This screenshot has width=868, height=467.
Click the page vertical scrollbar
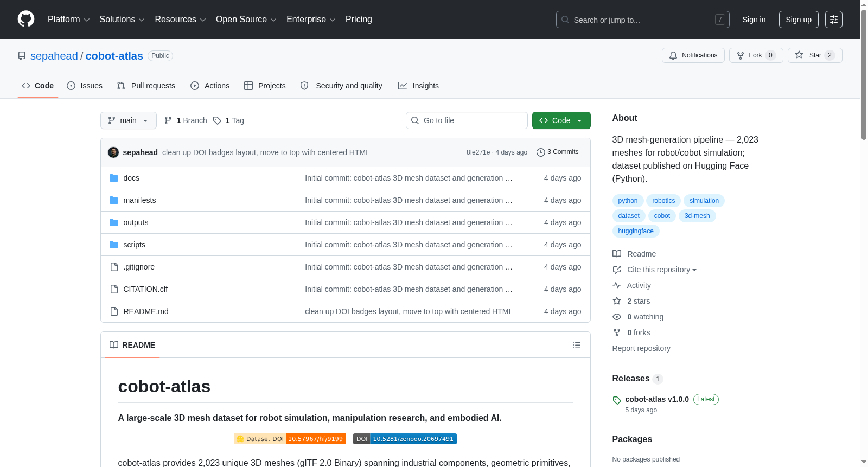[x=864, y=76]
